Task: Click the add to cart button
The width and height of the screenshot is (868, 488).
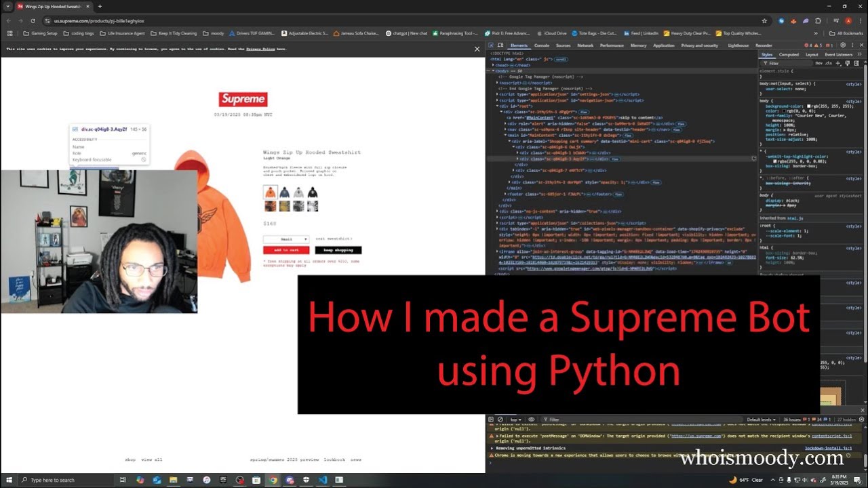Action: (286, 250)
